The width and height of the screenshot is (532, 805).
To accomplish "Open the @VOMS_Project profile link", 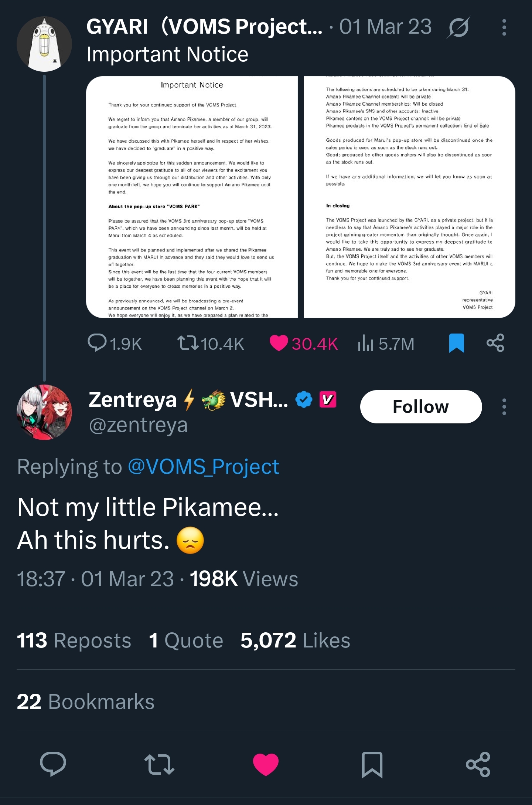I will point(203,467).
